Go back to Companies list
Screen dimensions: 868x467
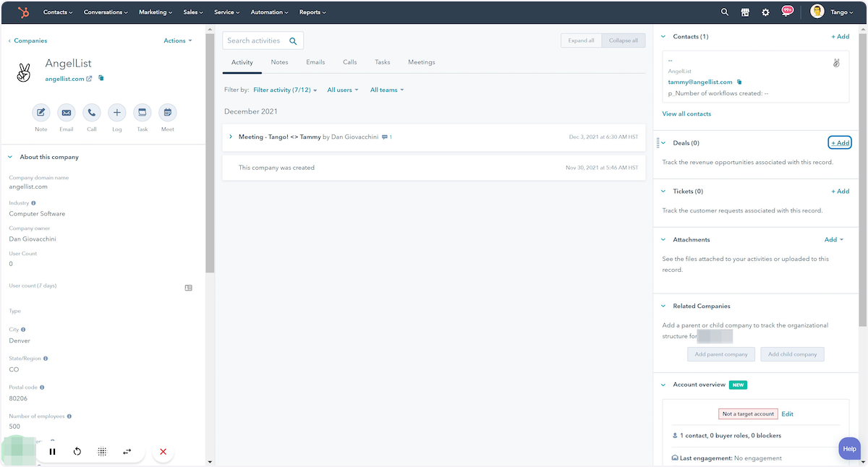tap(27, 41)
